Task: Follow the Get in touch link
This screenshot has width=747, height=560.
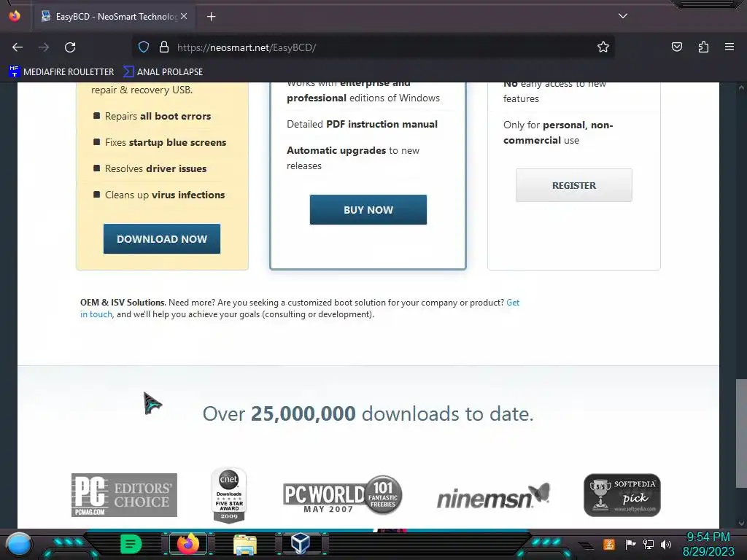Action: [x=513, y=303]
